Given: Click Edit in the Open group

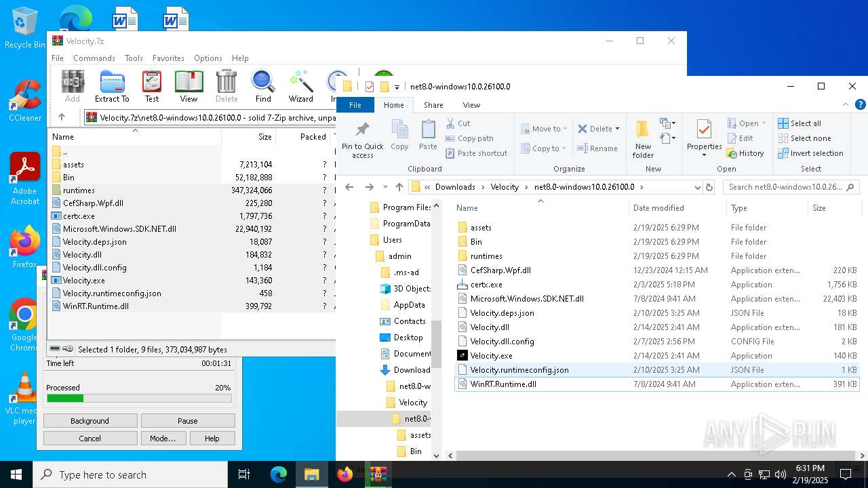Looking at the screenshot, I should coord(740,138).
